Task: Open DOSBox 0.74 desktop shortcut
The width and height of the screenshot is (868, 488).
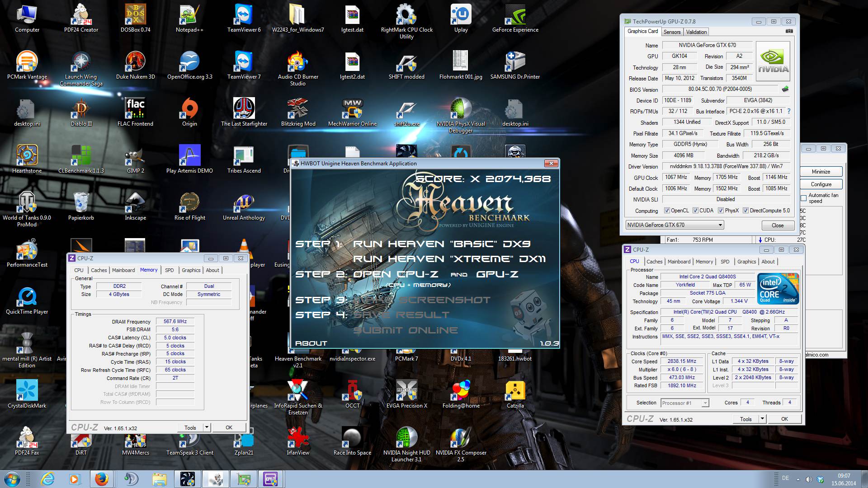Action: click(x=135, y=18)
